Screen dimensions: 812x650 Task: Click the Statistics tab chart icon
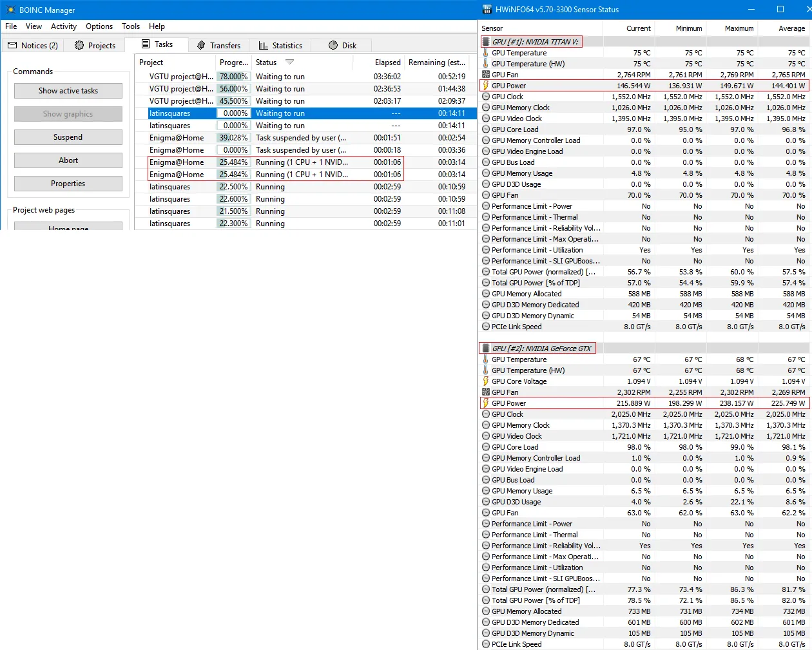(263, 45)
